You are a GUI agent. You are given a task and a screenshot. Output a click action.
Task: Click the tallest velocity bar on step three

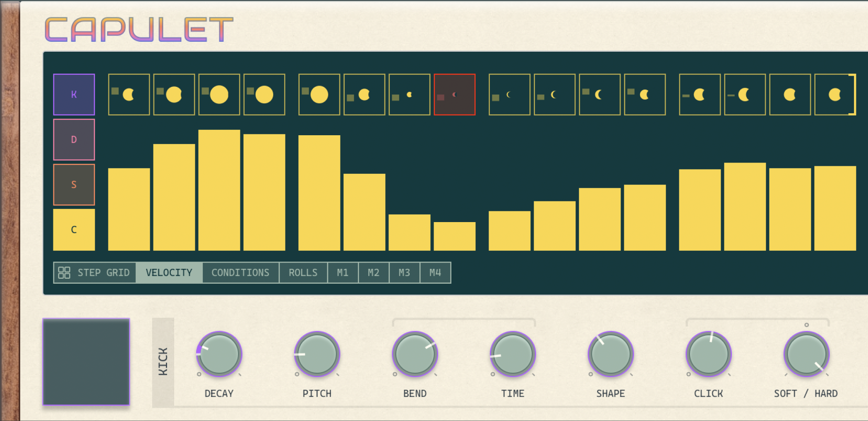[x=219, y=190]
